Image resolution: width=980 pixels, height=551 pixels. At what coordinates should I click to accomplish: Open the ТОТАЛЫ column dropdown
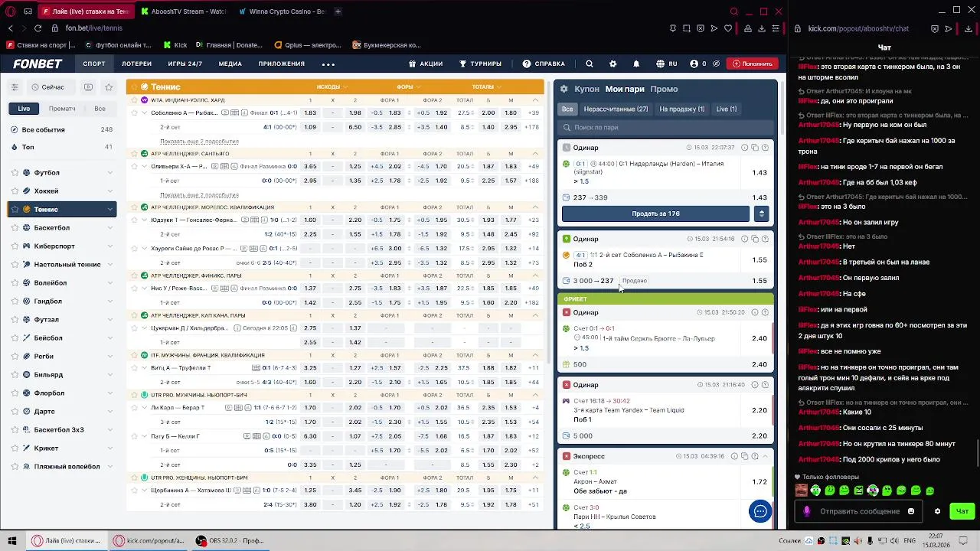tap(486, 86)
